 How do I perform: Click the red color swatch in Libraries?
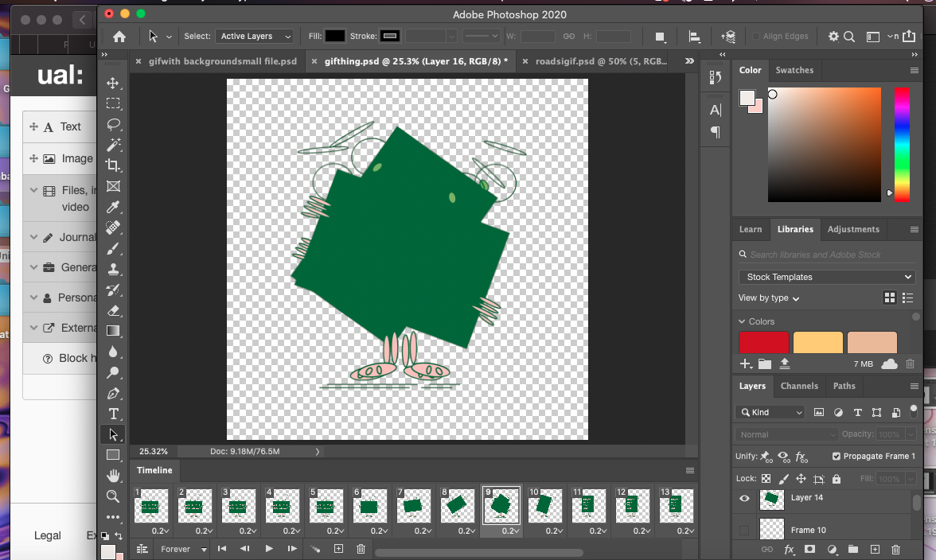763,342
